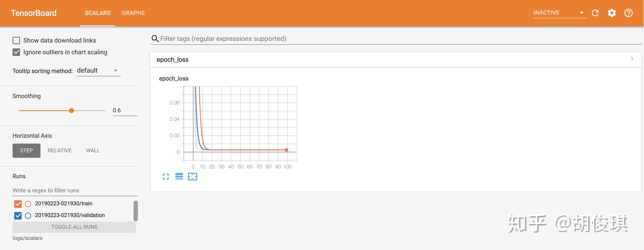Uncheck the 20190223-021930/train run checkbox
Screen dimensions: 644x250
pos(18,204)
